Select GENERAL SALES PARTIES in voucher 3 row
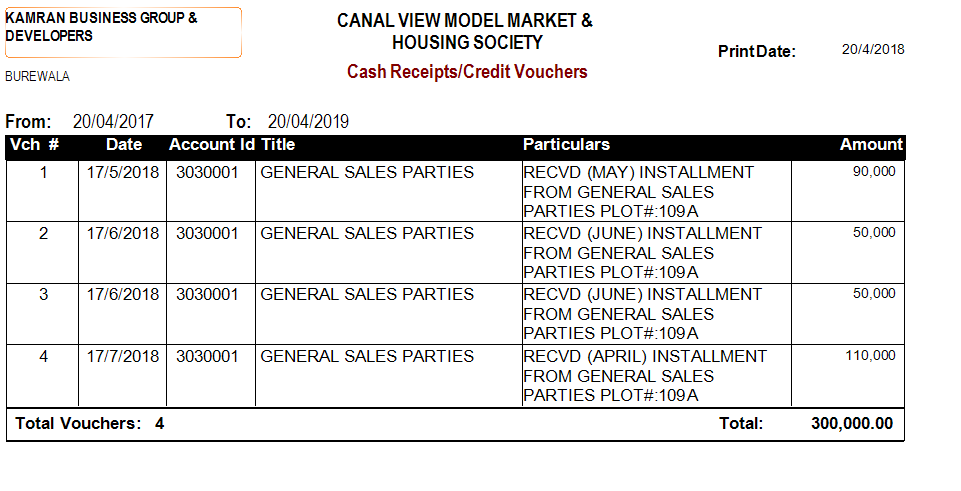Viewport: 961px width, 491px height. (367, 295)
